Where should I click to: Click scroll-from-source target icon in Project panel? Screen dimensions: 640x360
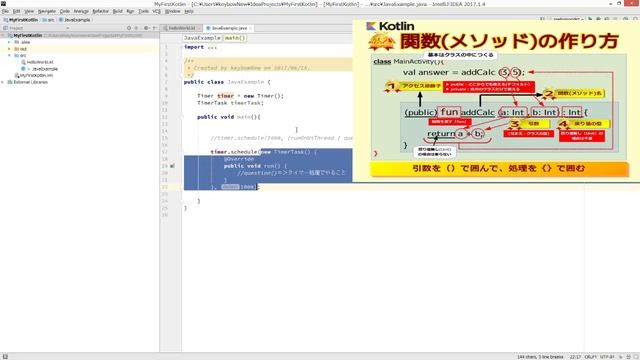129,28
